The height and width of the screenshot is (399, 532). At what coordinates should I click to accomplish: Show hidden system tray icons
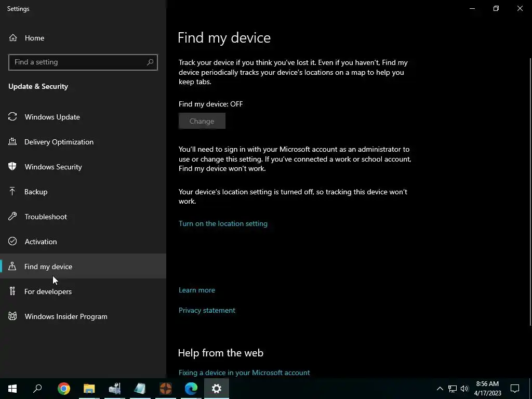[440, 389]
